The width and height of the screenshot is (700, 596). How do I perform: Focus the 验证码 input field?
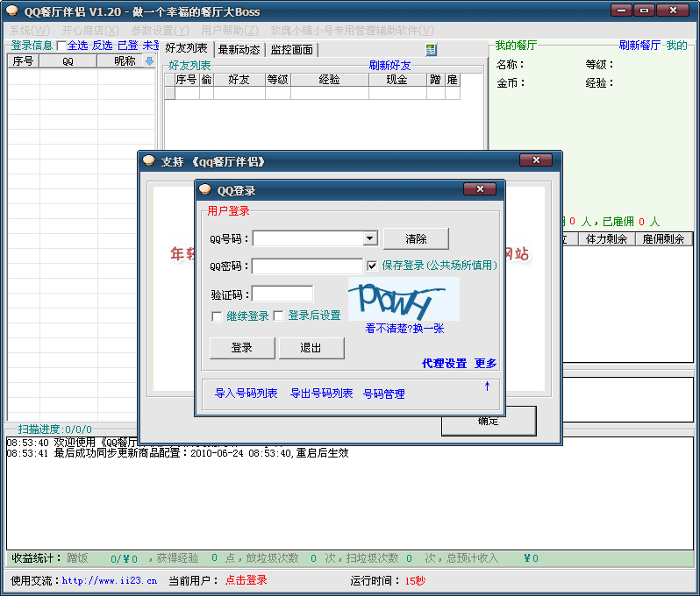click(282, 294)
